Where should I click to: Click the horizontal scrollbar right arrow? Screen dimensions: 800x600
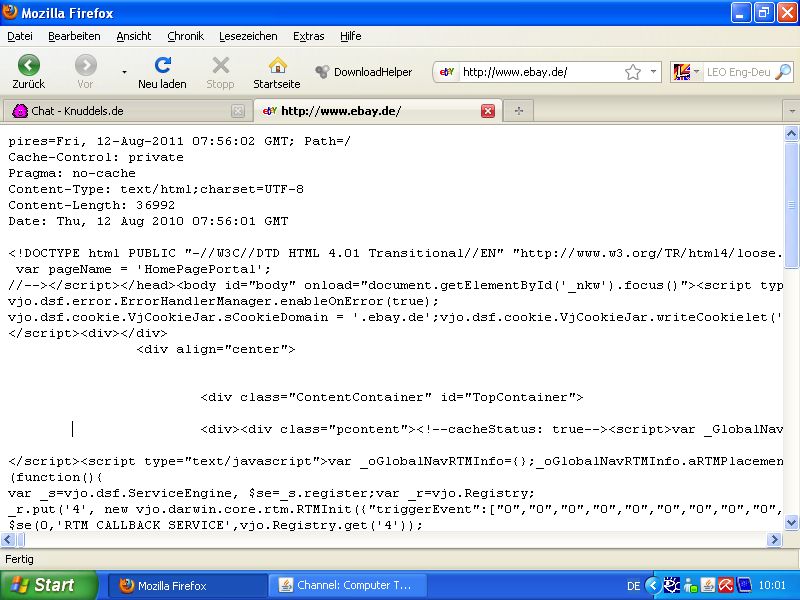[x=774, y=539]
